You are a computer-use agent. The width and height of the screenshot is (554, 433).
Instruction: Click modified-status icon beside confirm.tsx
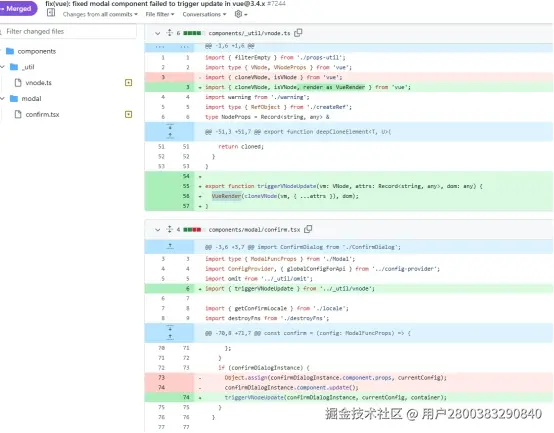tap(129, 114)
